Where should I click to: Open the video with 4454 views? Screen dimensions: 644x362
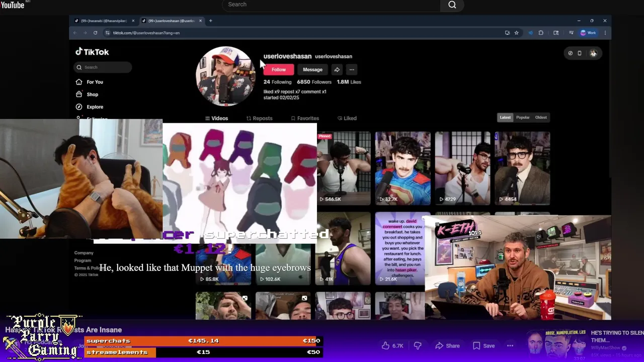tap(522, 168)
